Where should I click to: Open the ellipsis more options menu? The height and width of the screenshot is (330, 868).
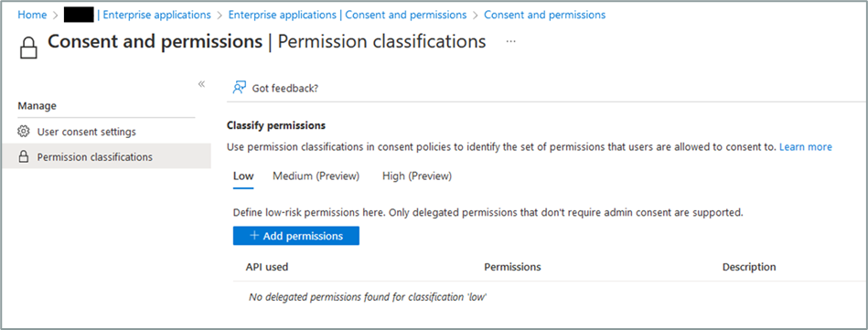coord(511,41)
